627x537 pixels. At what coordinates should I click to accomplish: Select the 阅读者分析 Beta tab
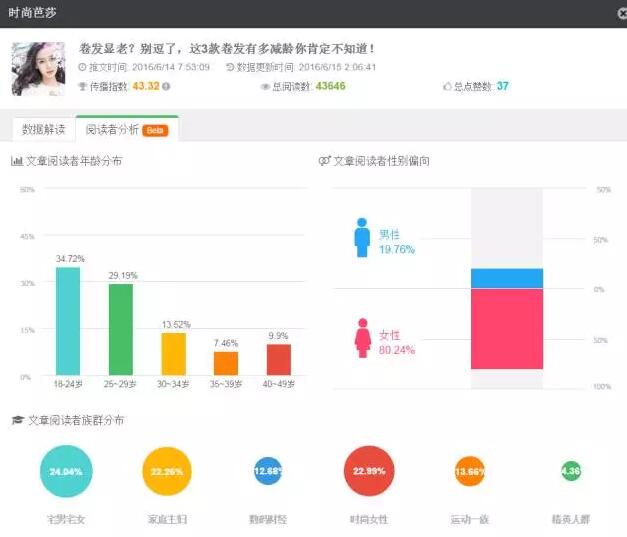(x=125, y=130)
